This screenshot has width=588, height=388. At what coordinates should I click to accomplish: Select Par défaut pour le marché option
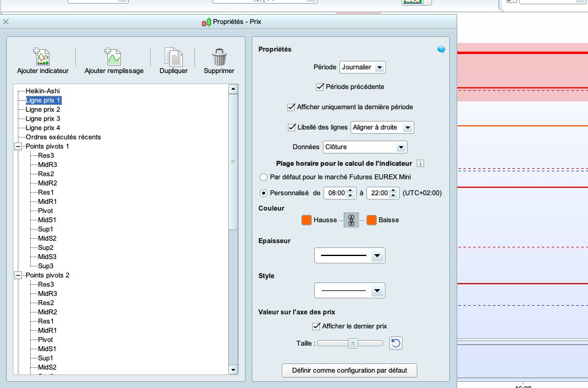point(264,177)
